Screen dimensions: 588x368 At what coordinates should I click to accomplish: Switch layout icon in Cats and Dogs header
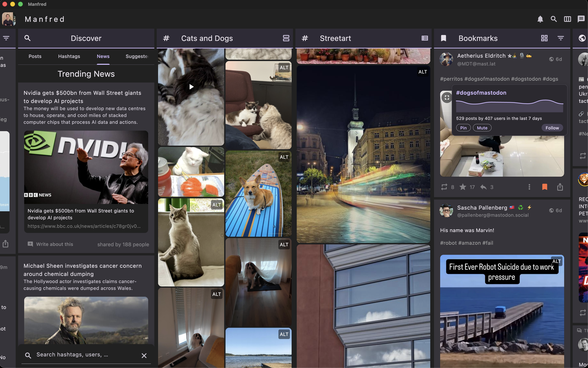[286, 38]
